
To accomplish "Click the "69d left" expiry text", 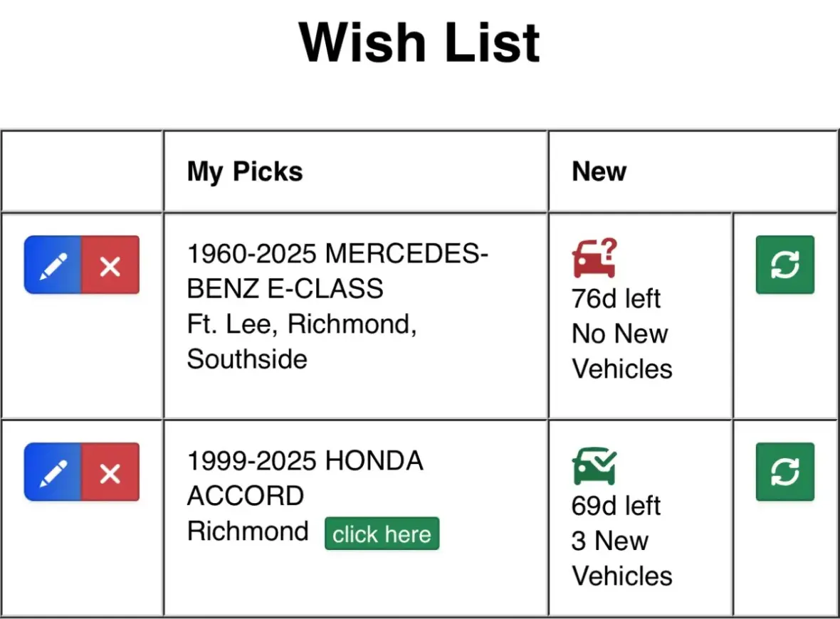I will (x=616, y=506).
